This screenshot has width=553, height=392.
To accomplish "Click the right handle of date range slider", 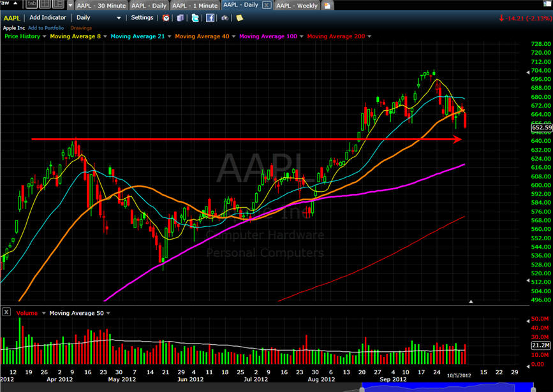I will click(x=534, y=388).
